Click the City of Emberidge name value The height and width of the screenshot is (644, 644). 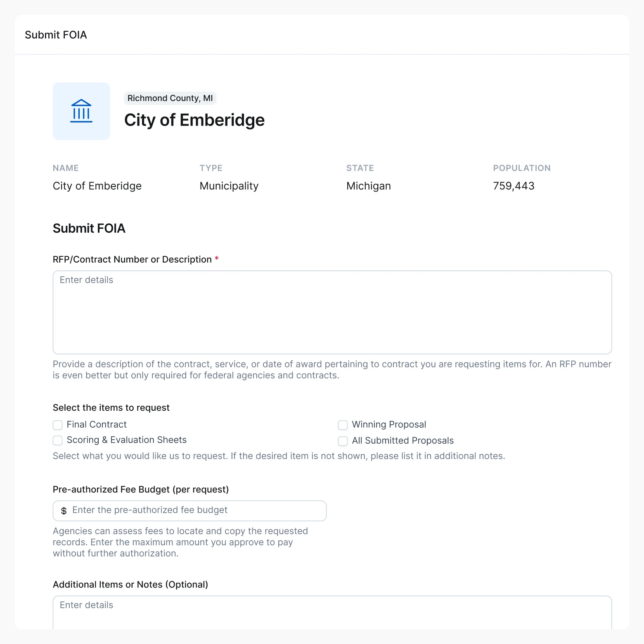point(97,186)
